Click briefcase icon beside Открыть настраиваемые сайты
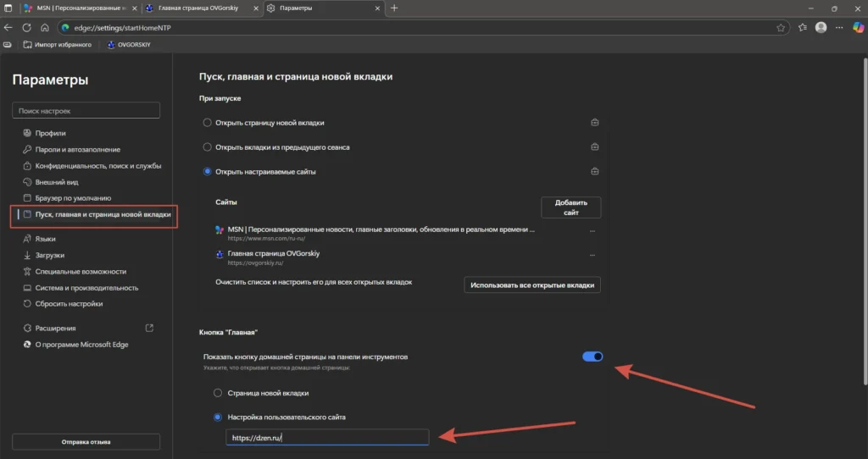This screenshot has height=459, width=868. (594, 171)
